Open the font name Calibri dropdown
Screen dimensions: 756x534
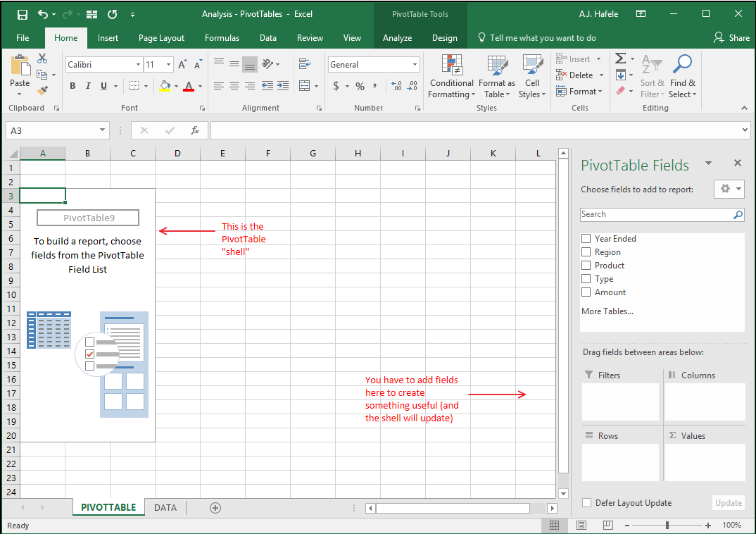(138, 64)
